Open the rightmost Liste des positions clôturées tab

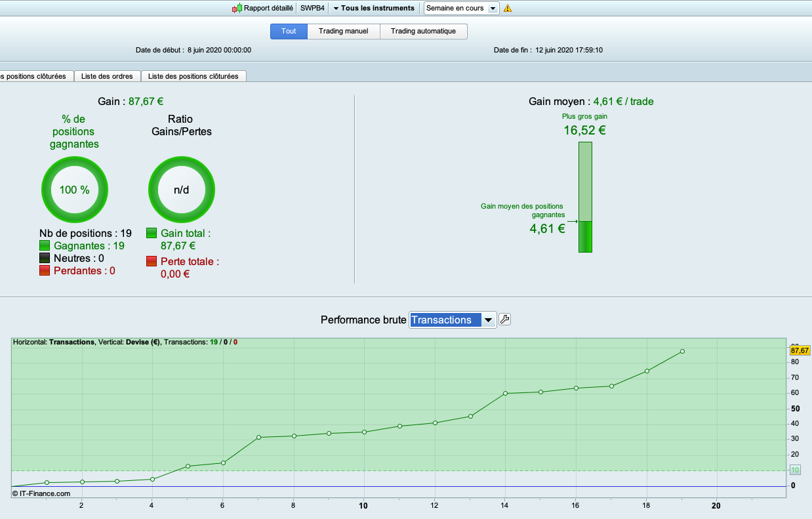coord(193,76)
